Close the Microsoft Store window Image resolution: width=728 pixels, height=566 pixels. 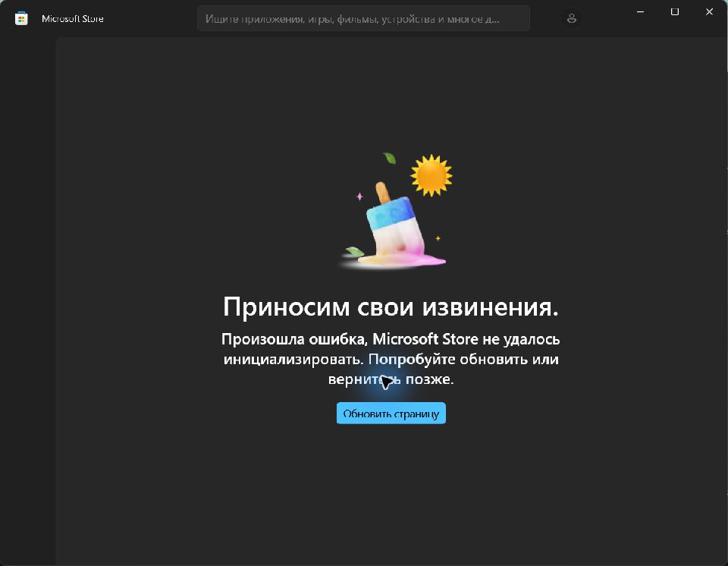coord(709,11)
